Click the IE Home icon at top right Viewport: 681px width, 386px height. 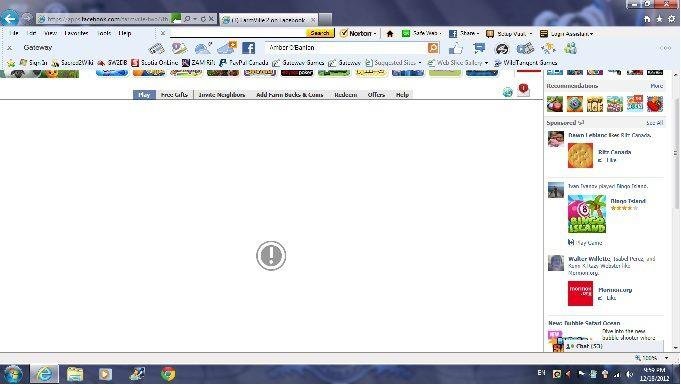pos(647,19)
